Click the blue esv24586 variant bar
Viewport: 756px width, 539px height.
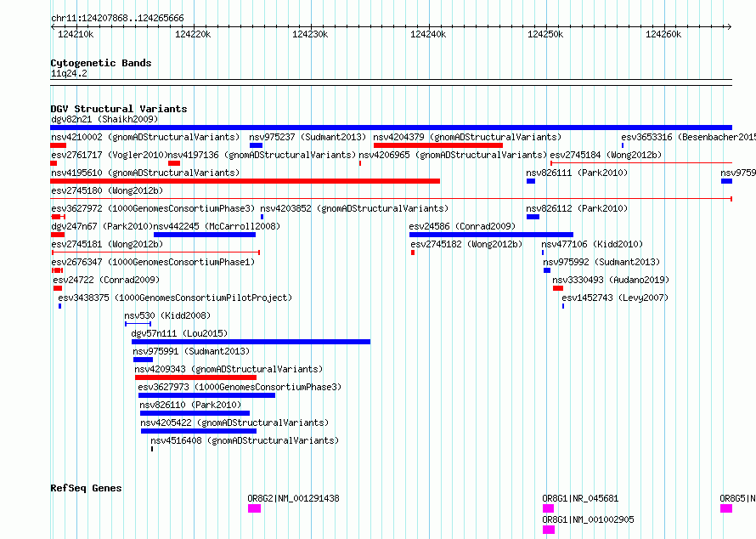click(491, 235)
